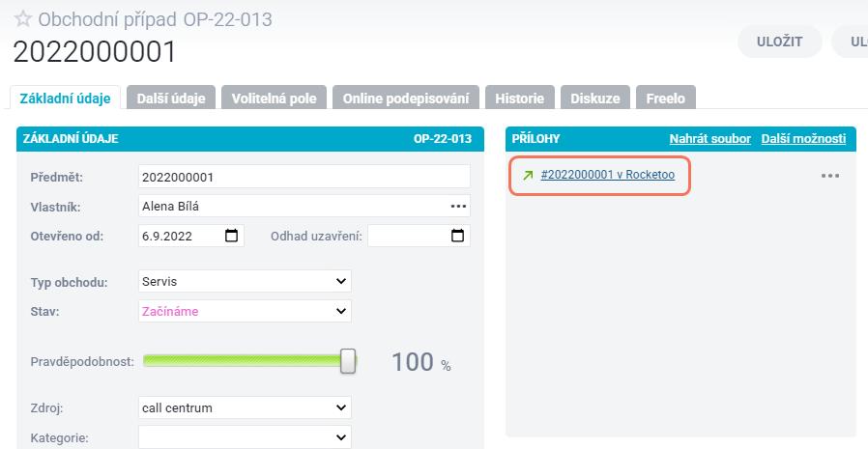Open the Online podepisování tab
This screenshot has width=868, height=449.
[x=406, y=98]
